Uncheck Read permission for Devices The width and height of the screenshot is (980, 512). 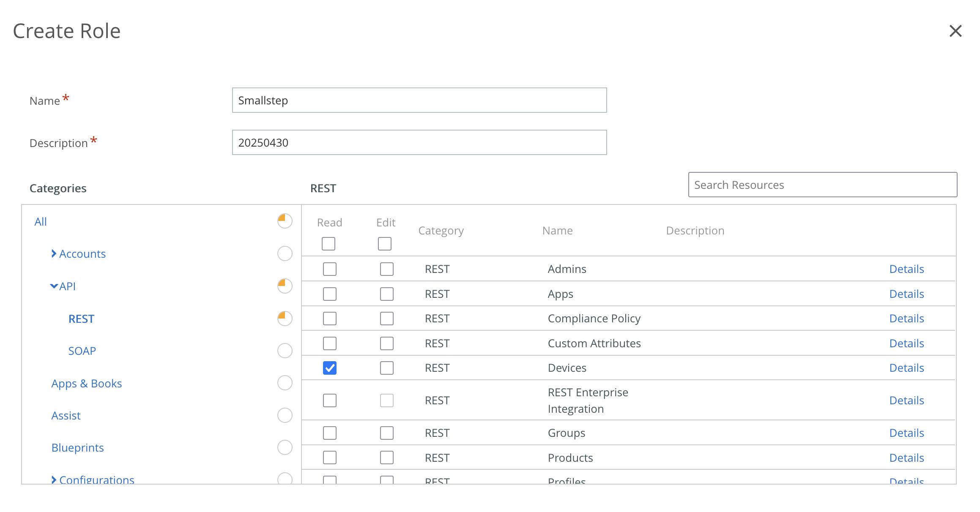(329, 368)
